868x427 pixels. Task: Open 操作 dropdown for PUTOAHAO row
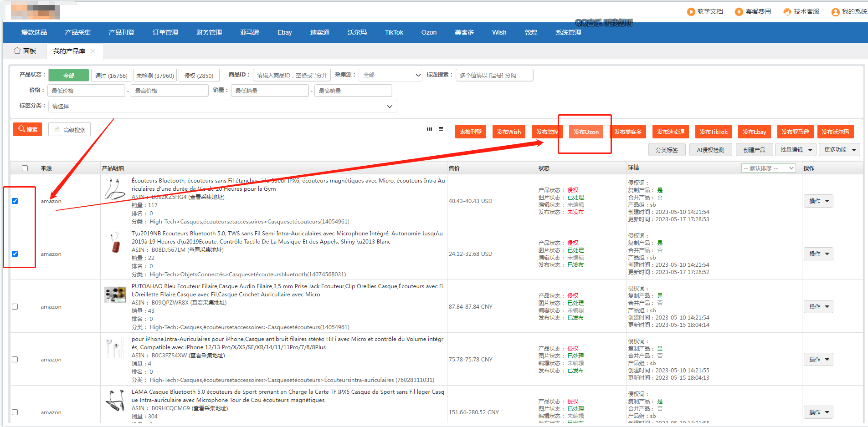tap(818, 307)
